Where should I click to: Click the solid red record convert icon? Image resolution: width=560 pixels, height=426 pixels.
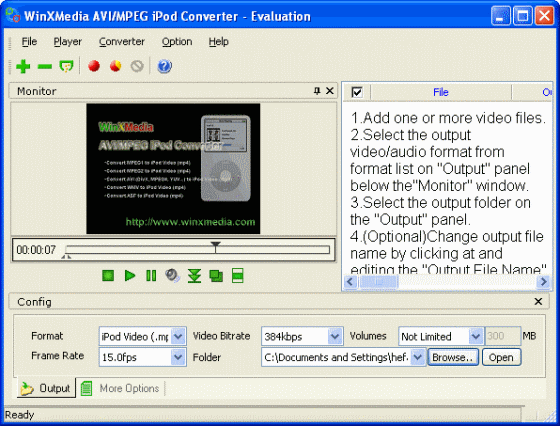94,66
